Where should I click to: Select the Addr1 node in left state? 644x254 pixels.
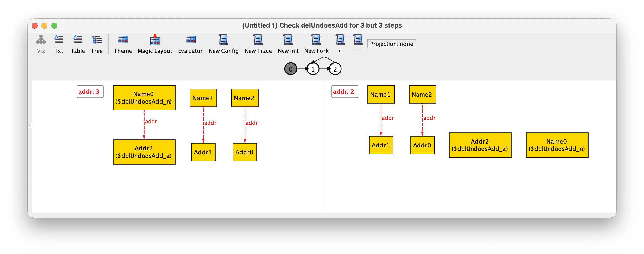[203, 152]
